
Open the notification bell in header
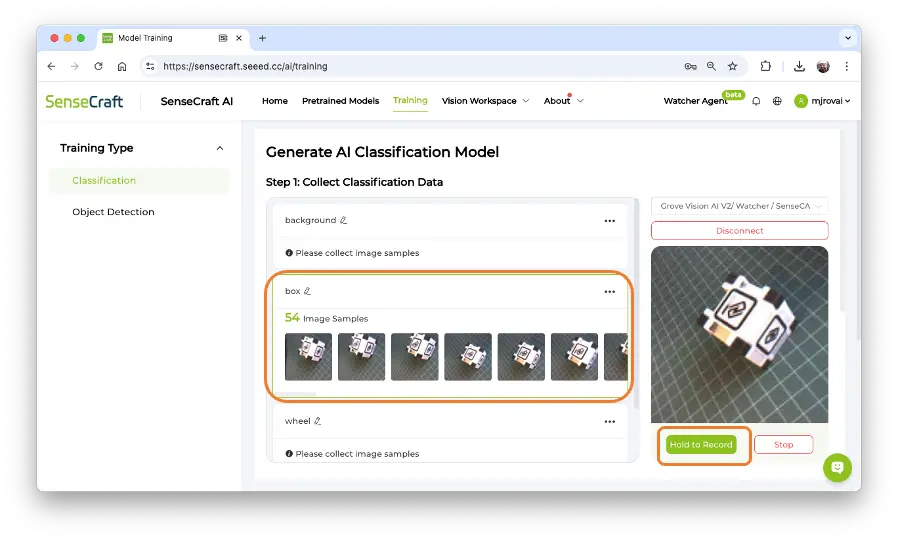pyautogui.click(x=756, y=101)
